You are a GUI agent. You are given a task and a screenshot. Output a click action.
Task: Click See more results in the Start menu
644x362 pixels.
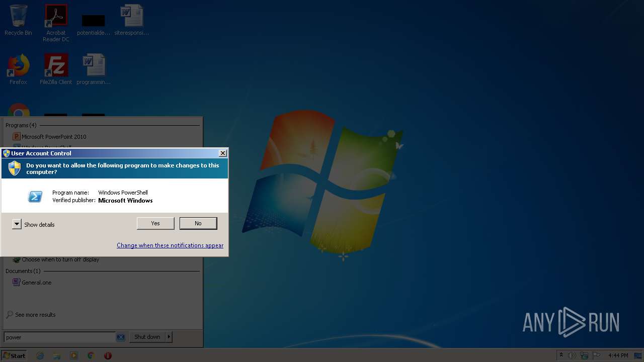tap(31, 315)
